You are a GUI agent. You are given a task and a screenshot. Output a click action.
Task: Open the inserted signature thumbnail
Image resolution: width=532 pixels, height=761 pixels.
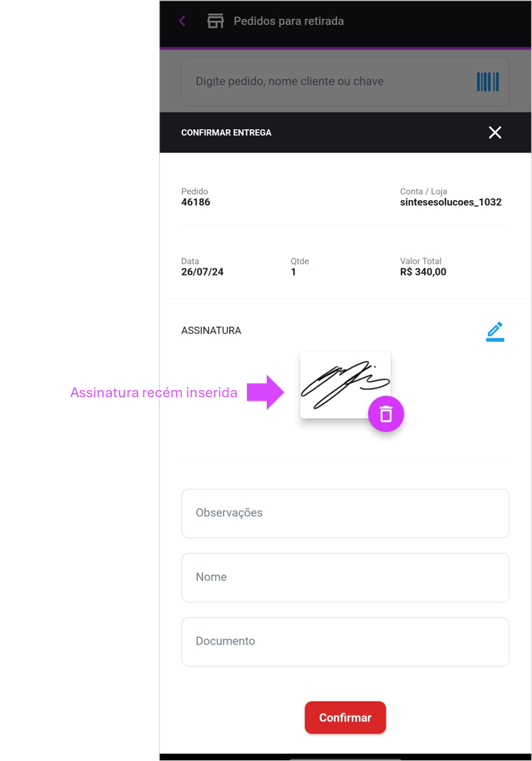pos(345,384)
